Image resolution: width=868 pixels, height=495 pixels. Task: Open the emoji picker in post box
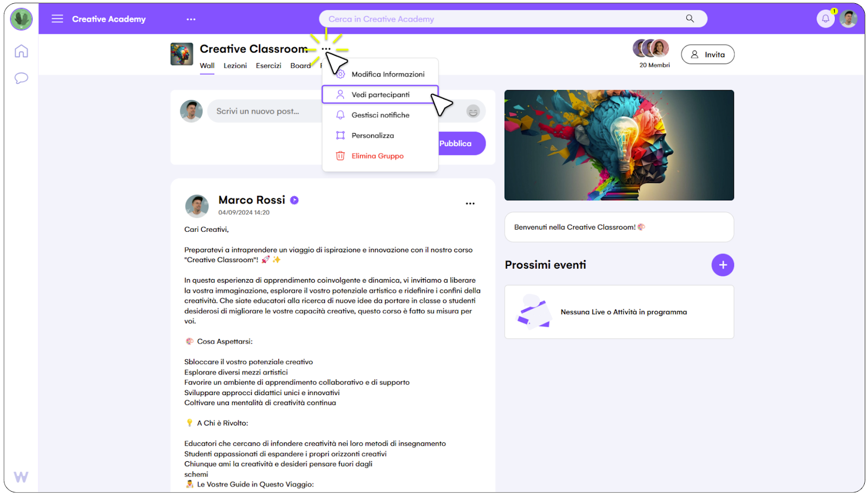(x=473, y=111)
